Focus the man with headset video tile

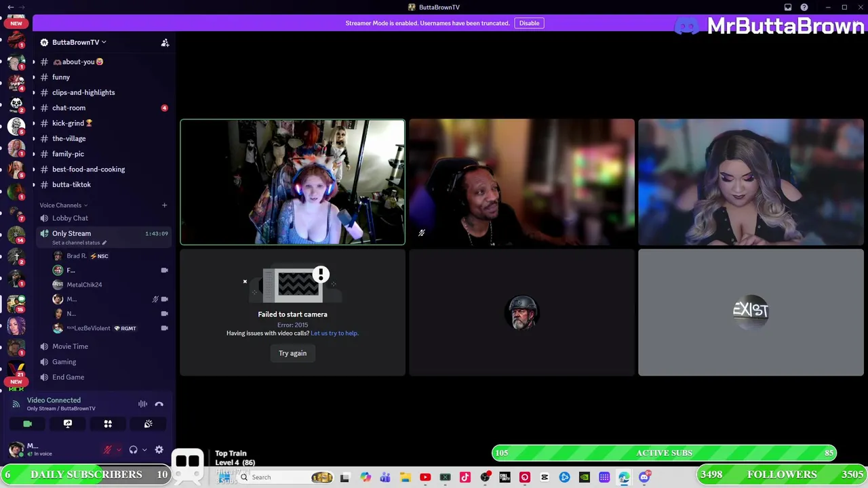coord(521,182)
